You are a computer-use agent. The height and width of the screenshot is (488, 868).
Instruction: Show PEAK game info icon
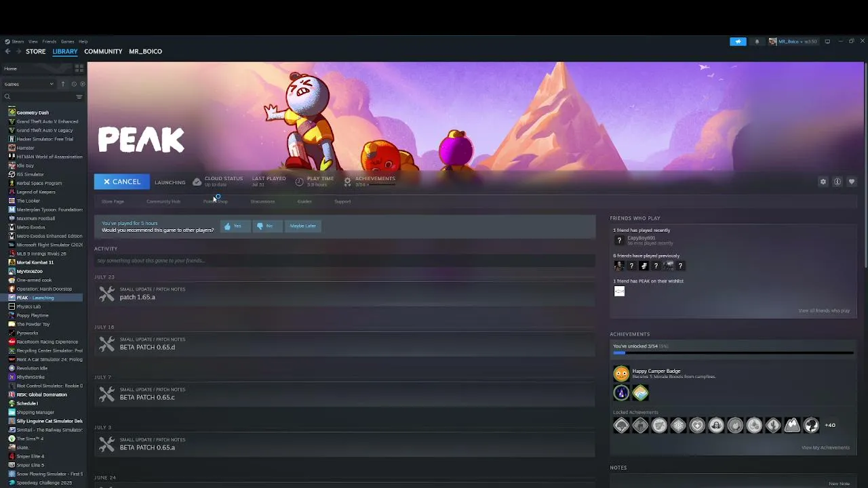point(837,182)
